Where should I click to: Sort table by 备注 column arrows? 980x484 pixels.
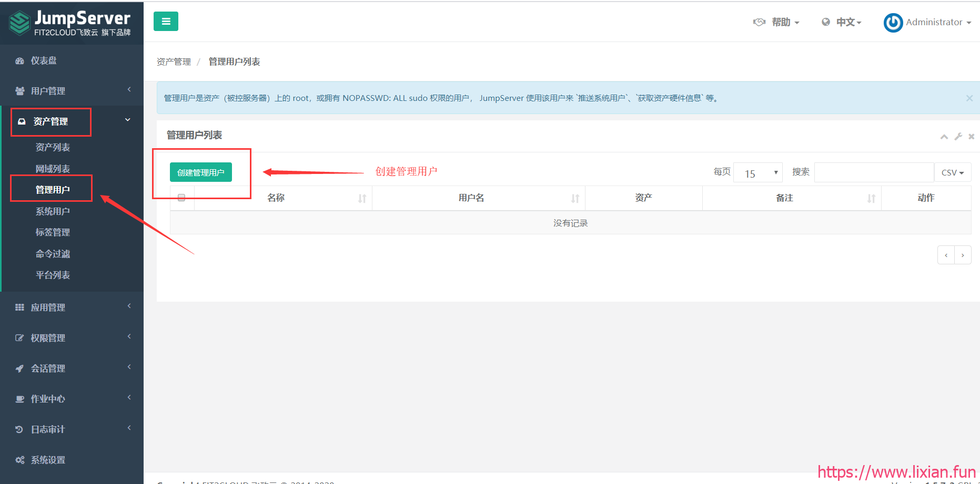[871, 199]
